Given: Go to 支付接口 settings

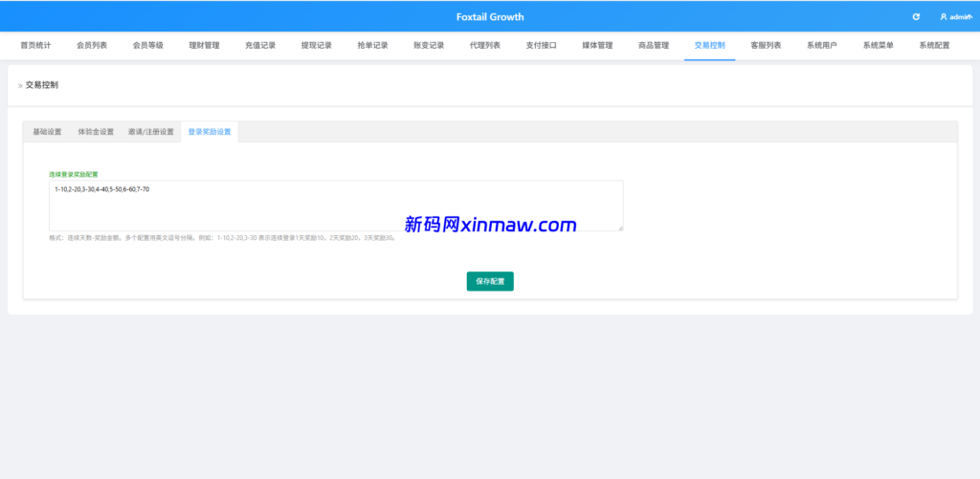Looking at the screenshot, I should [x=541, y=46].
